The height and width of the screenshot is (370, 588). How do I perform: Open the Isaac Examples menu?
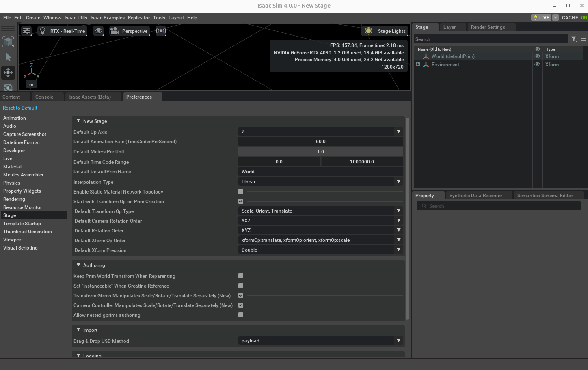click(x=108, y=18)
